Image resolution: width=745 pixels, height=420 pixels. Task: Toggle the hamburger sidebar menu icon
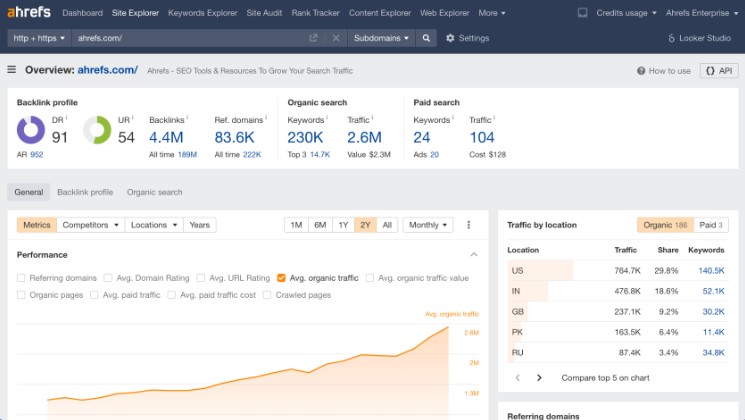(x=12, y=70)
